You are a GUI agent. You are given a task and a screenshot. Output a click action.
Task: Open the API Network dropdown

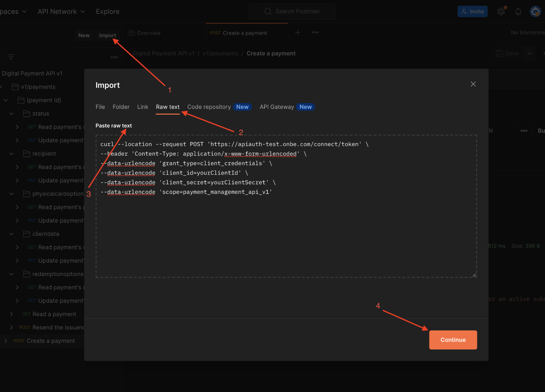point(61,12)
